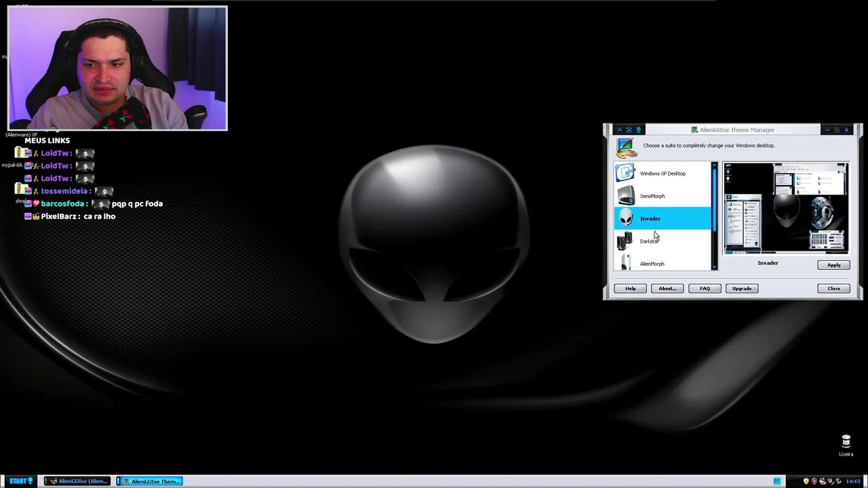The image size is (868, 488).
Task: Click the alien head icon in title bar
Action: click(x=639, y=130)
